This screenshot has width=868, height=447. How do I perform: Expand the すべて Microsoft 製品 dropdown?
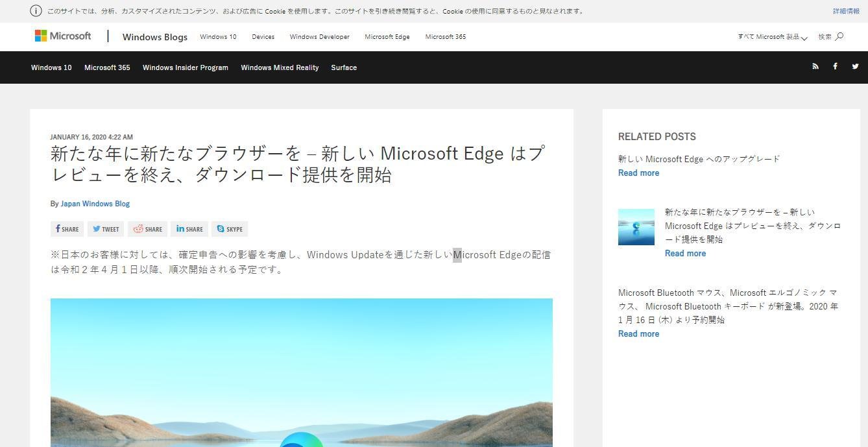pos(772,37)
